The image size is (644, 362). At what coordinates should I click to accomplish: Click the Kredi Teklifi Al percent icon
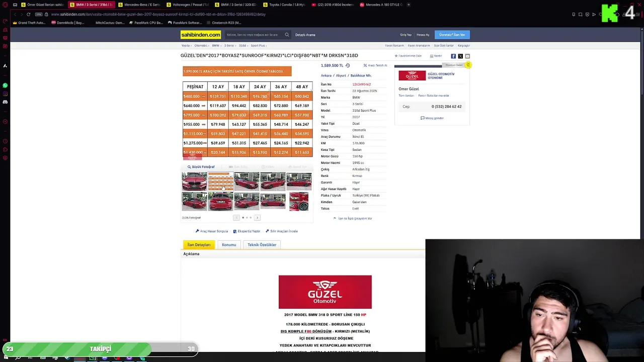(365, 65)
